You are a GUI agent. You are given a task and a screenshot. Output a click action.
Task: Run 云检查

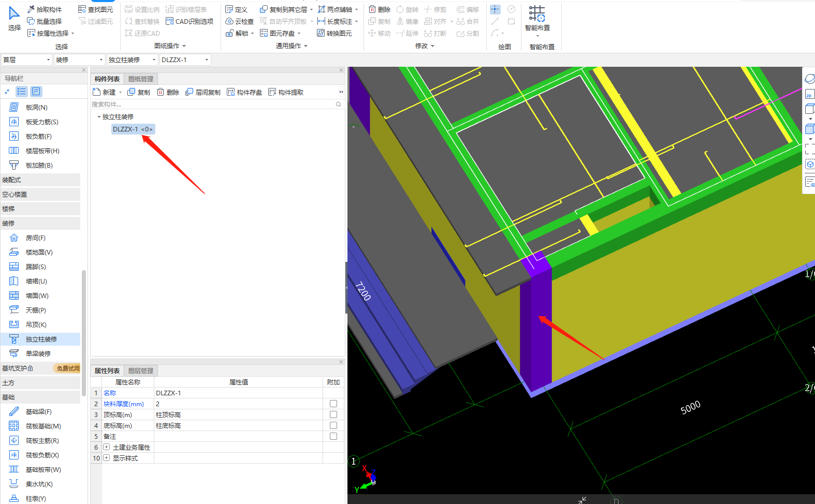point(240,21)
